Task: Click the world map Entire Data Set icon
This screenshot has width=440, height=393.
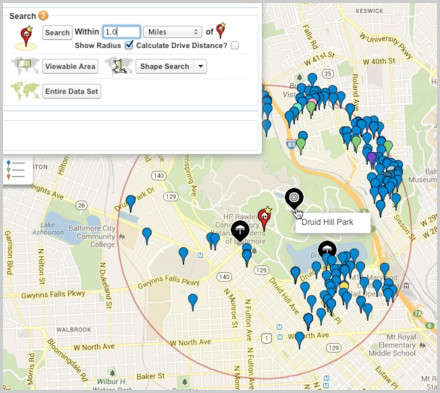Action: [x=25, y=91]
